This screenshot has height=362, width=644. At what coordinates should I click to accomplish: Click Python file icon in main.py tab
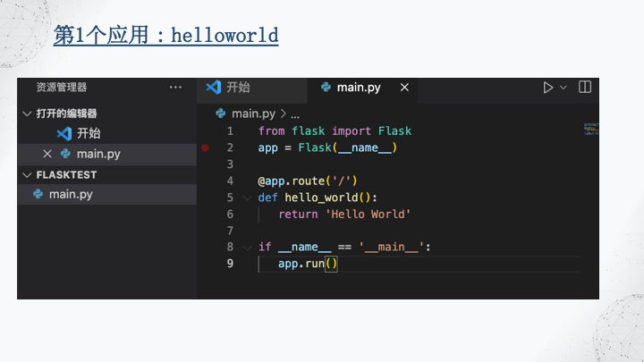pyautogui.click(x=326, y=87)
